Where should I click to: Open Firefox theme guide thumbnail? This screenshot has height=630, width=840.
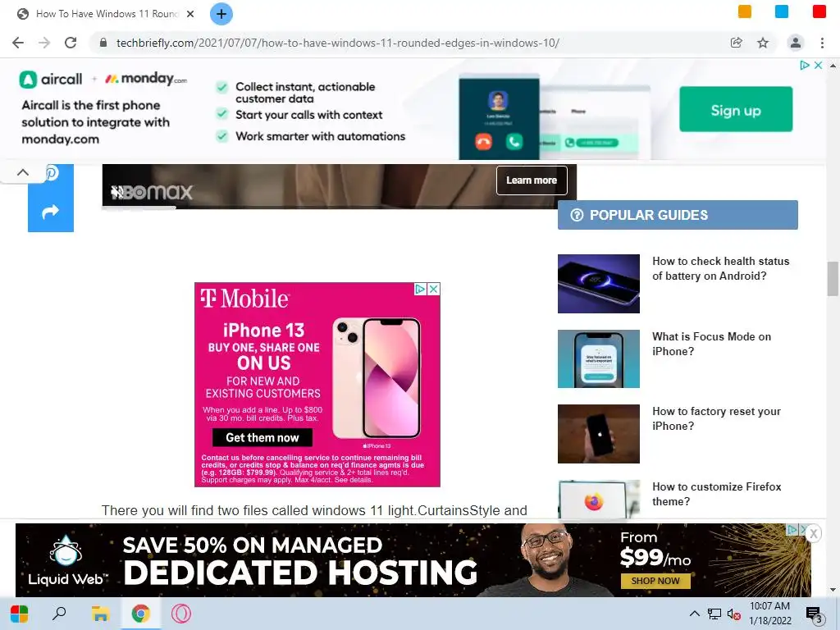tap(598, 500)
